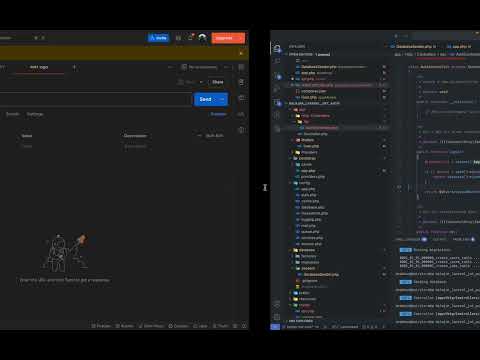Open the Send button dropdown arrow
The image size is (480, 360).
click(x=222, y=99)
